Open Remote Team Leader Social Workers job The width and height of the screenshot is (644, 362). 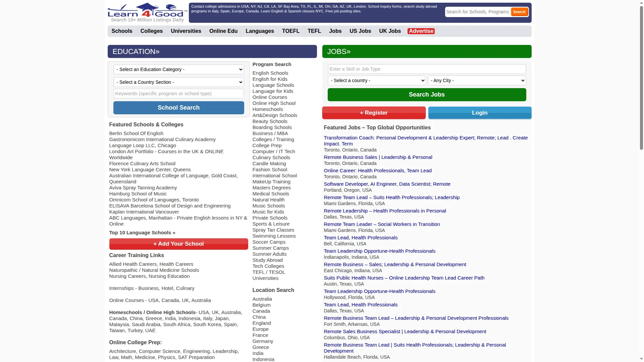coord(382,224)
